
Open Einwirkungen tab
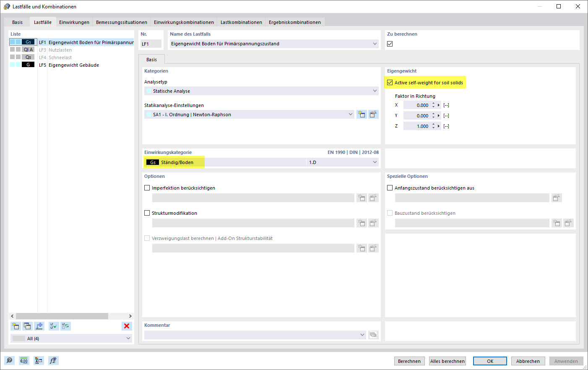click(x=74, y=22)
